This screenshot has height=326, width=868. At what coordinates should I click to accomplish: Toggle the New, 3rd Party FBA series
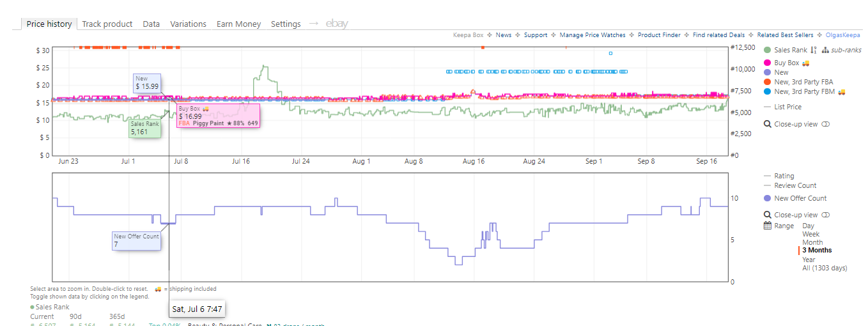(798, 82)
